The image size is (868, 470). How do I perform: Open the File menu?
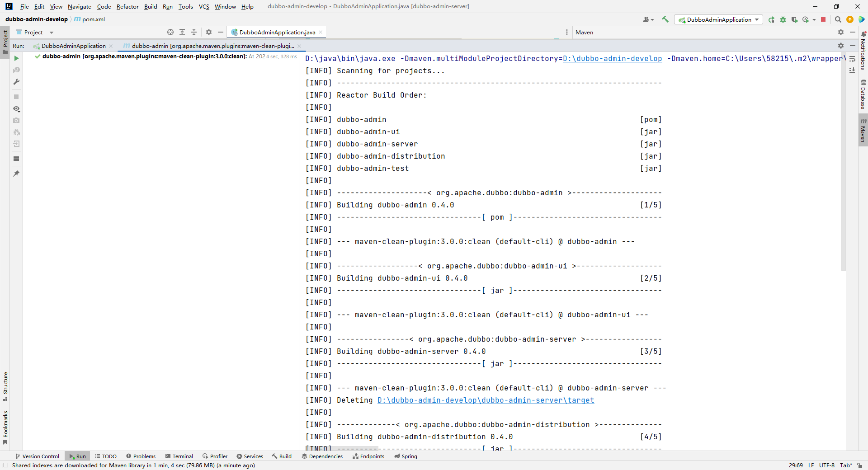(x=24, y=6)
